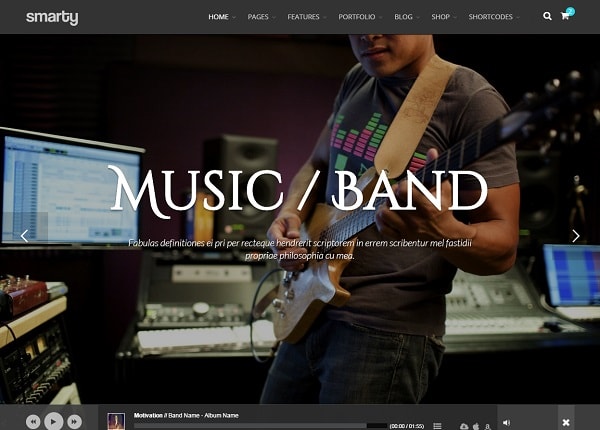600x430 pixels.
Task: Mute the player volume speaker icon
Action: point(505,422)
